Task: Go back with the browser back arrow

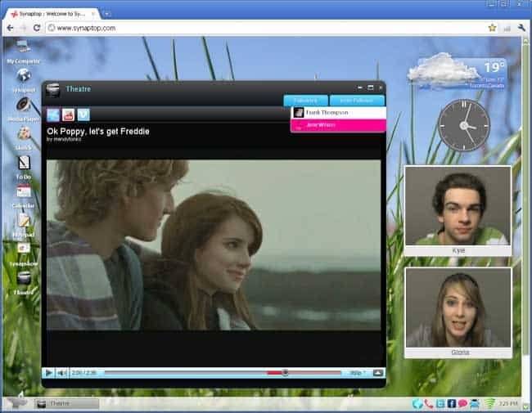Action: (10, 28)
